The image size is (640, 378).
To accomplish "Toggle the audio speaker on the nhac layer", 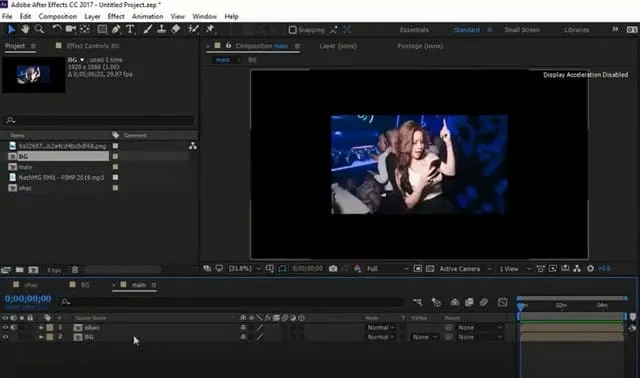I will coord(14,327).
